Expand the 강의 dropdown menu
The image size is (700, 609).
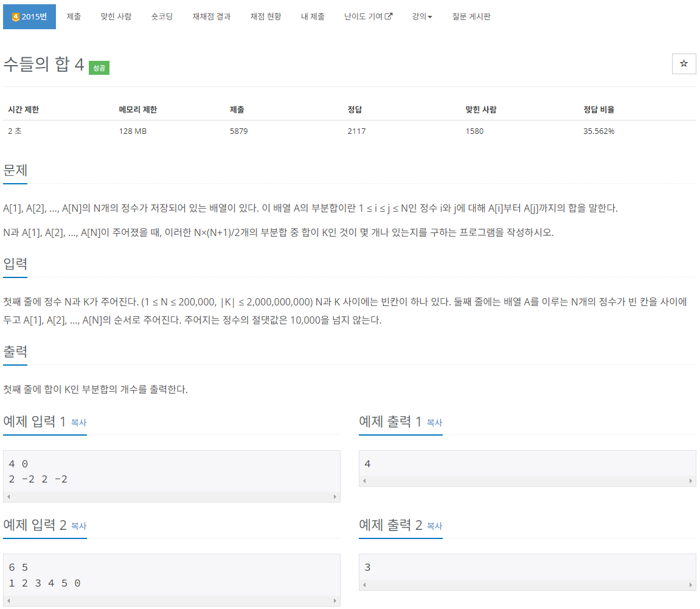(x=422, y=16)
